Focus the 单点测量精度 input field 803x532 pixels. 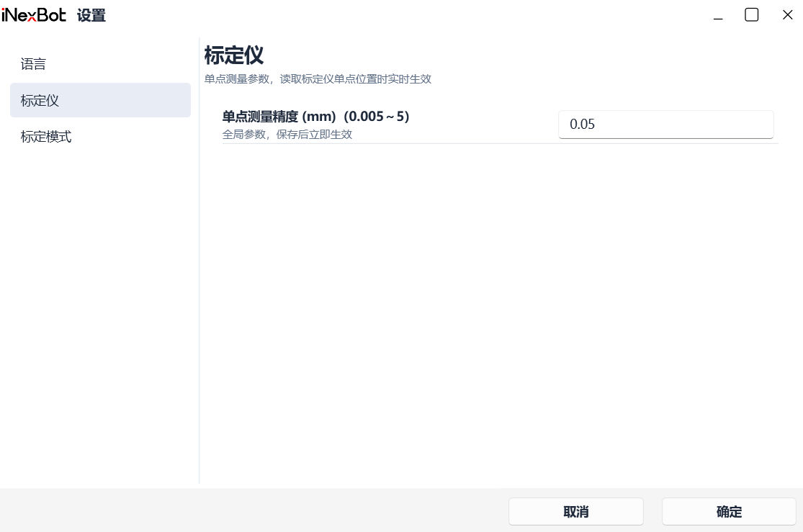click(665, 125)
